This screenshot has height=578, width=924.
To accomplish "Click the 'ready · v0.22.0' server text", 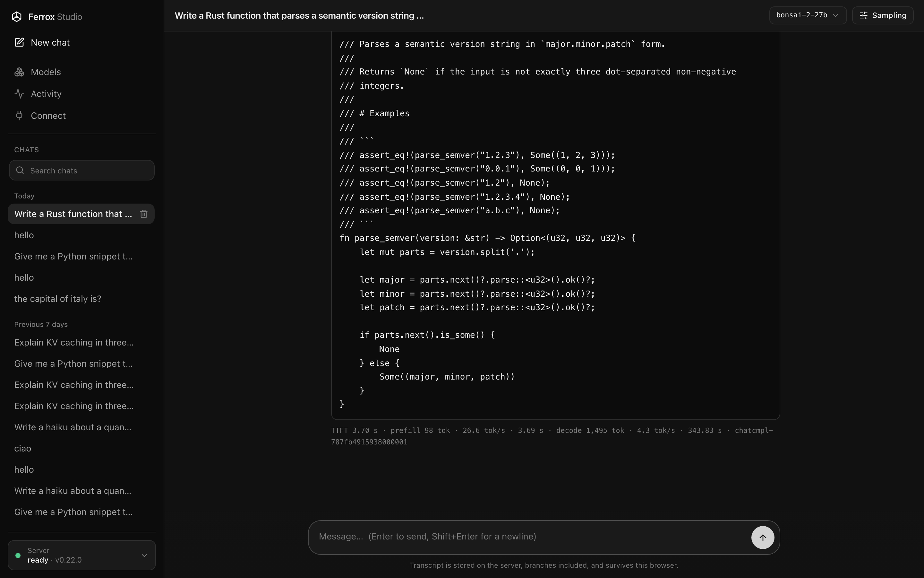I will click(55, 560).
